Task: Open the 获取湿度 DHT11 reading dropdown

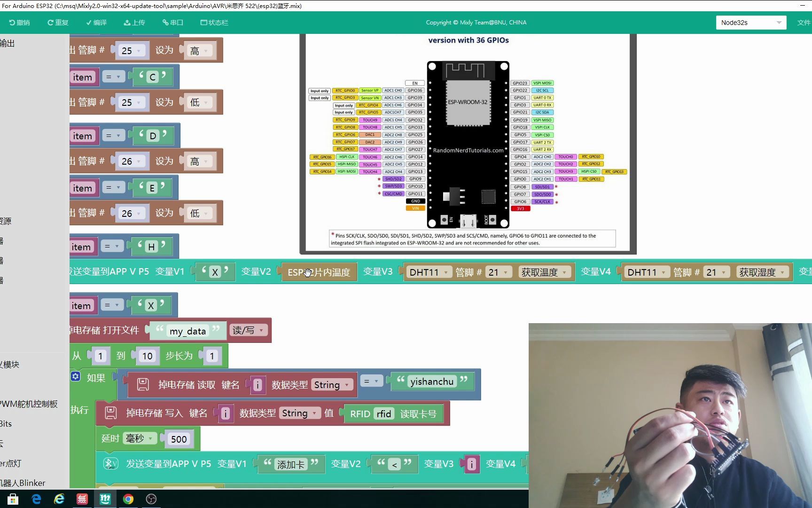Action: pos(763,272)
